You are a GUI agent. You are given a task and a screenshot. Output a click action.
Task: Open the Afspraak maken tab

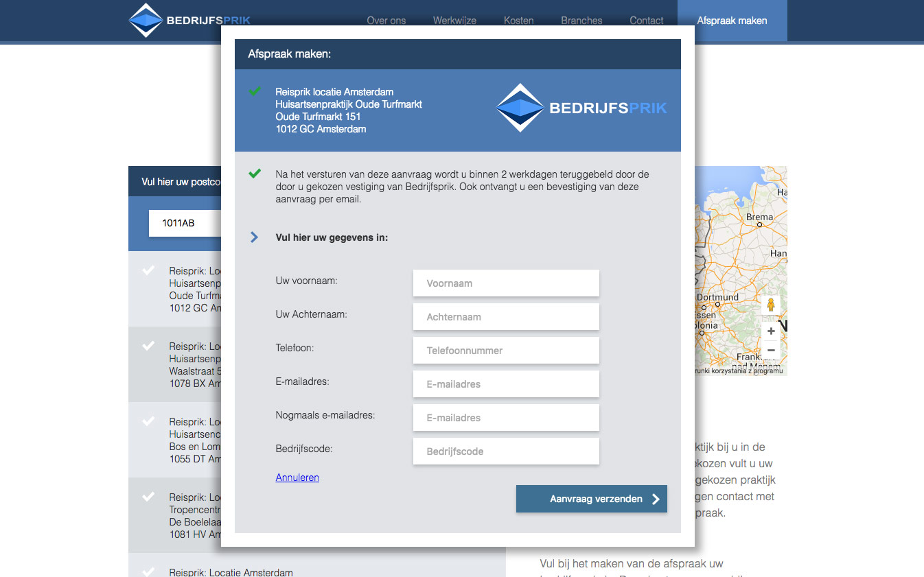[x=732, y=21]
